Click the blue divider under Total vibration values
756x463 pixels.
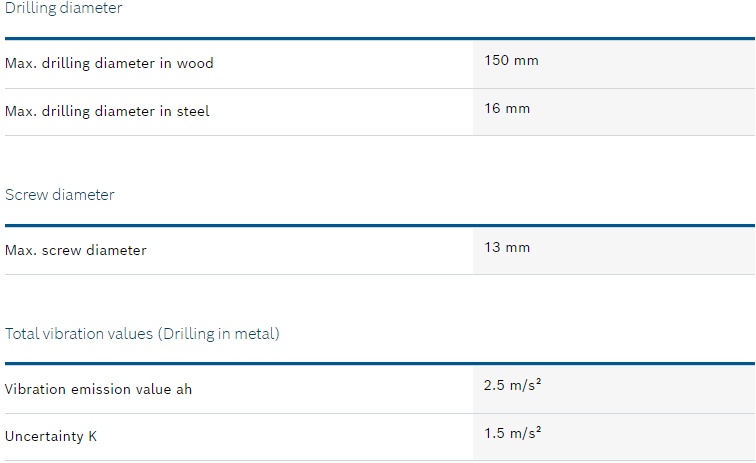pyautogui.click(x=380, y=364)
